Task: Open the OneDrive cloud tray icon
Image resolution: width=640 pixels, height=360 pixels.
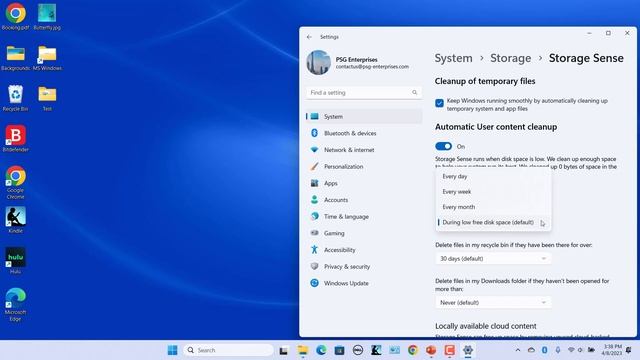Action: point(531,350)
